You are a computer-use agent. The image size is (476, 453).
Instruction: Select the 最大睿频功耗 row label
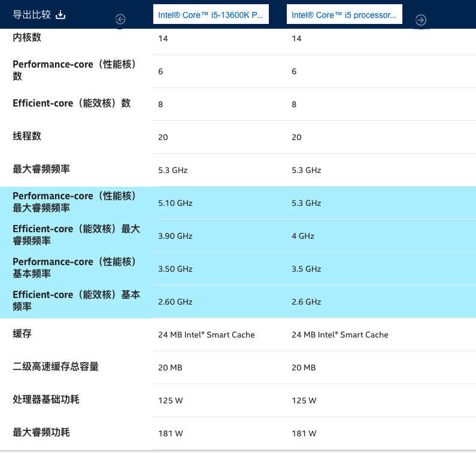tap(41, 433)
